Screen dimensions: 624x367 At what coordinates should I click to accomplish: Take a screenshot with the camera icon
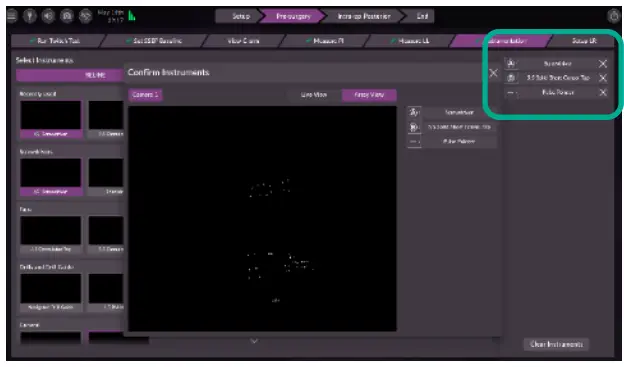pos(67,16)
